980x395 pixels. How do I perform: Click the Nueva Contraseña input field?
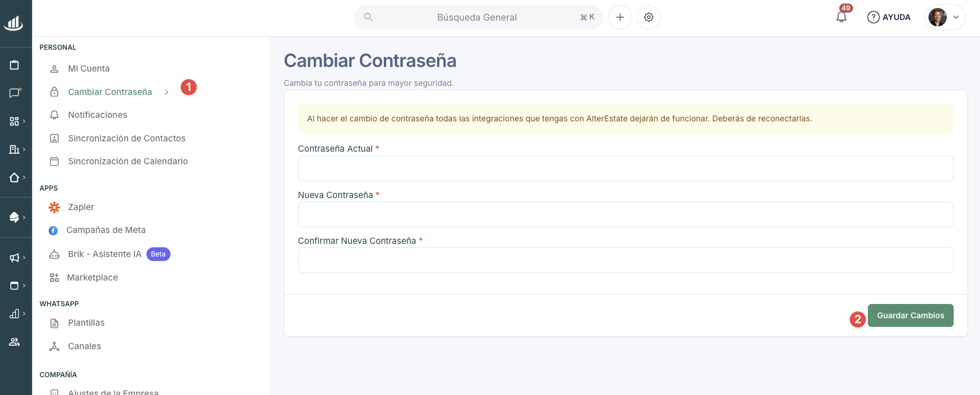tap(625, 215)
